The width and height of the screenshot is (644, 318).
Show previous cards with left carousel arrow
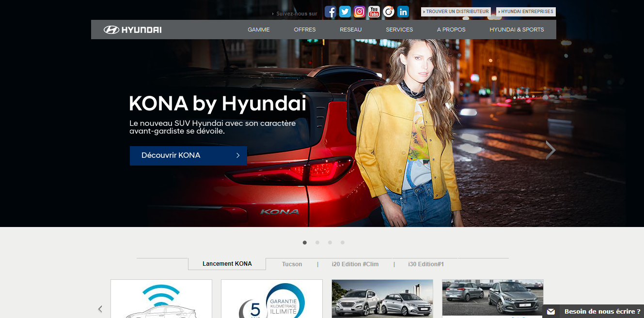point(100,309)
